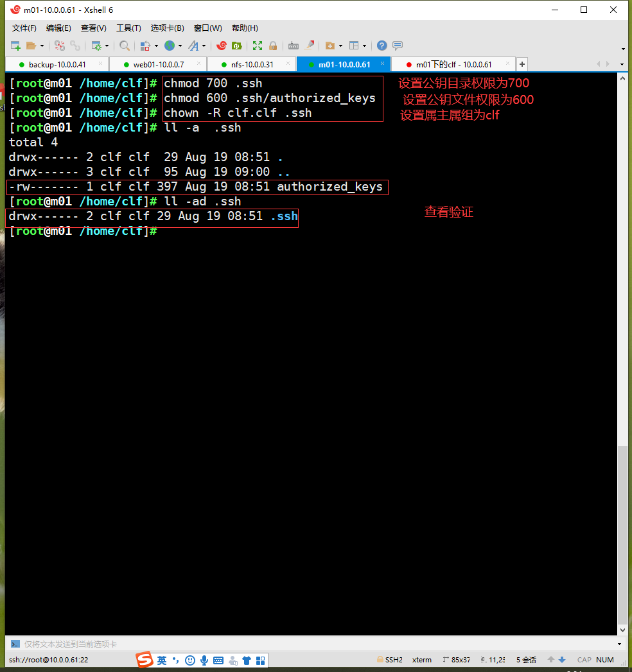Screen dimensions: 632x672
Task: Add a new tab with the plus button
Action: click(522, 64)
